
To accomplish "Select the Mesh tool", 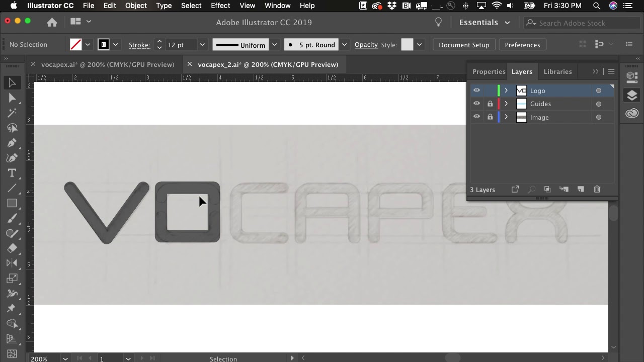I will [x=12, y=353].
